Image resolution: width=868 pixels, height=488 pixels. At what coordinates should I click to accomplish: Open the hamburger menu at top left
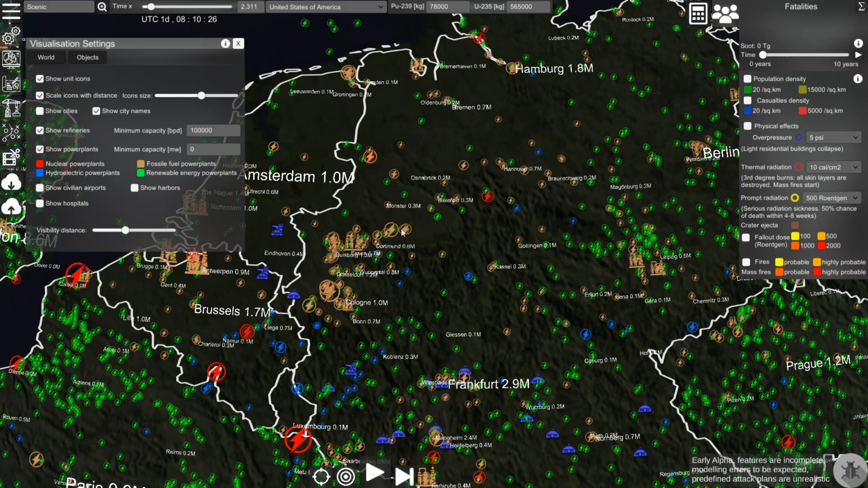(11, 10)
